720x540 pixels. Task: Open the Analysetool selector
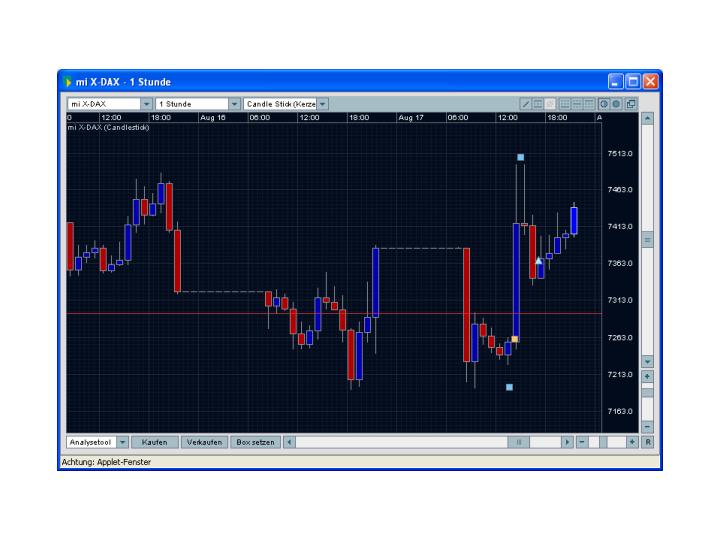point(122,442)
